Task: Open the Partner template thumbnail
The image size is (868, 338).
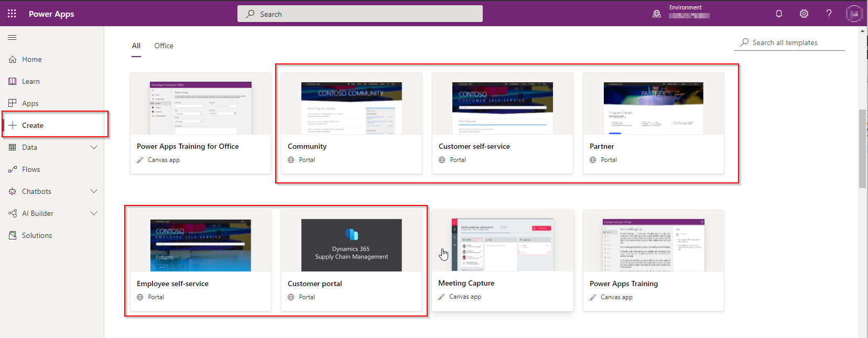Action: point(654,108)
